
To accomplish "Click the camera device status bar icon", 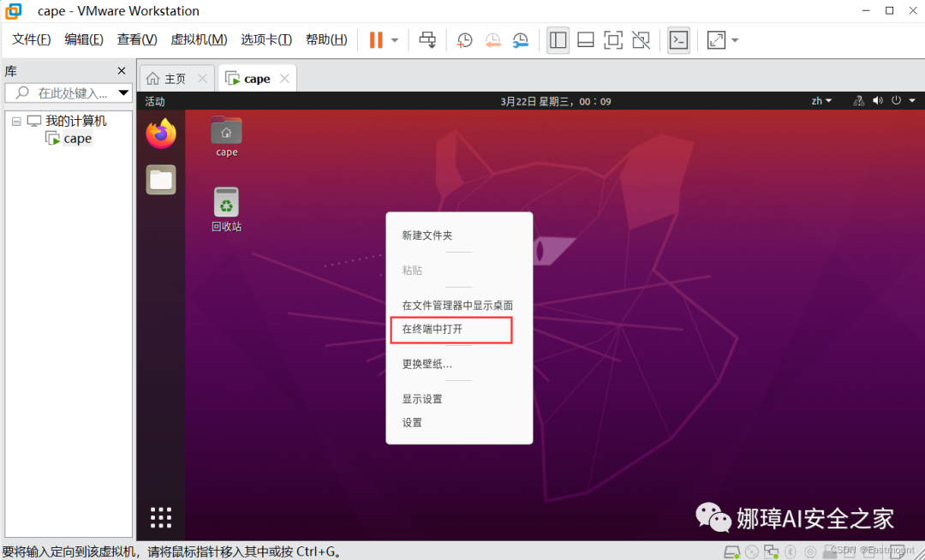I will pos(810,551).
